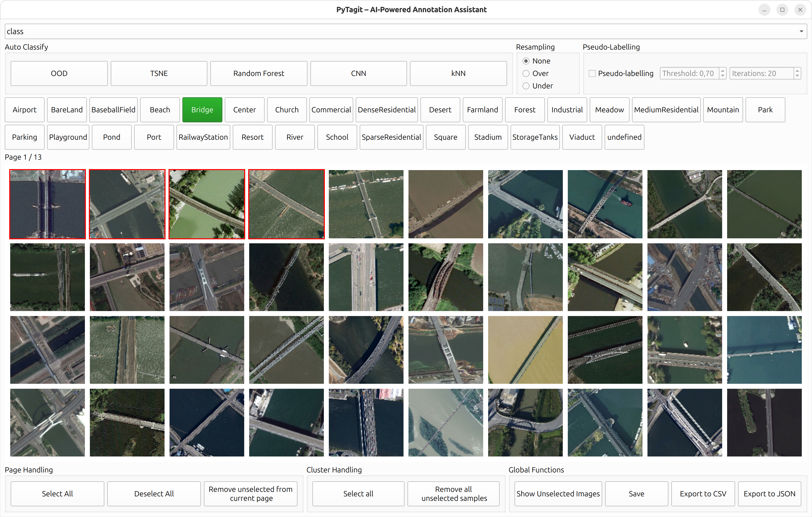Choose the Bridge class label

[x=202, y=110]
